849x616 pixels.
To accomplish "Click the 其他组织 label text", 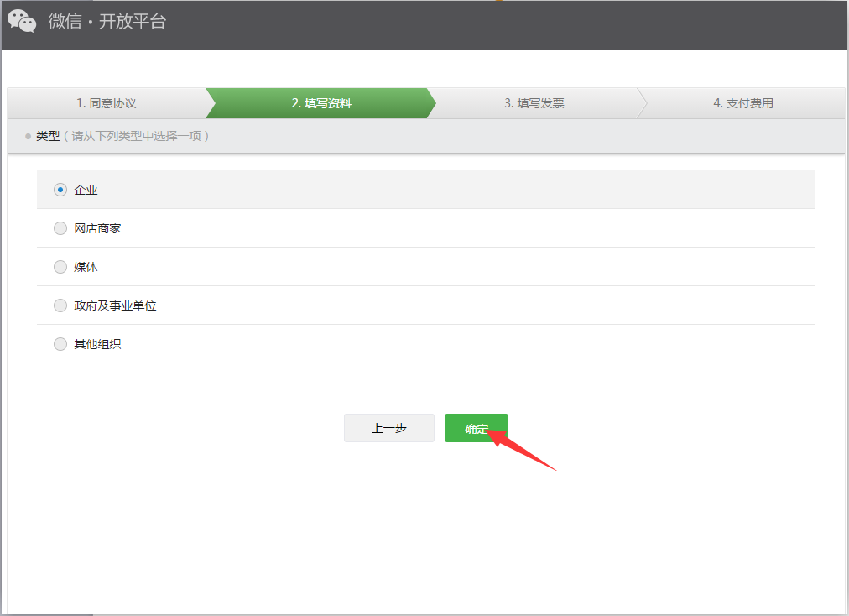I will (x=97, y=344).
